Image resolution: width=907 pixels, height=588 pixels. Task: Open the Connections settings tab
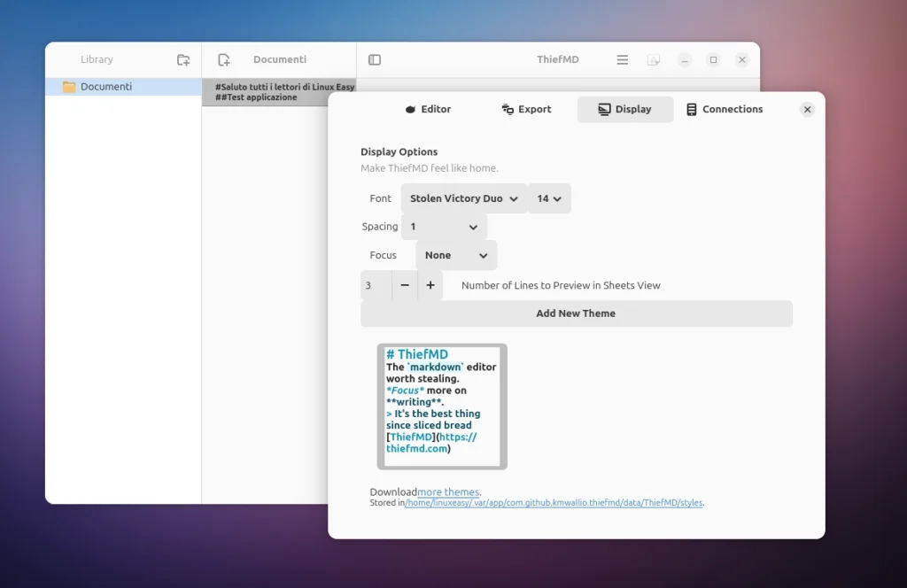point(725,109)
